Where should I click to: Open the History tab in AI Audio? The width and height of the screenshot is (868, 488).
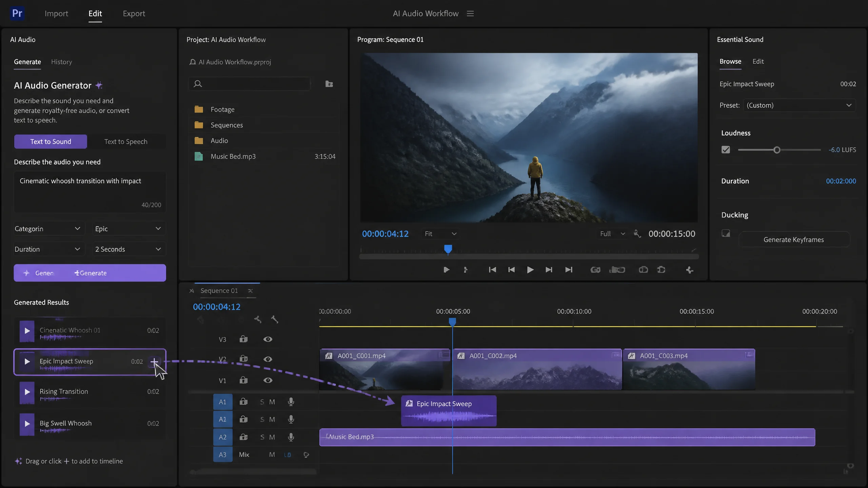pos(61,62)
